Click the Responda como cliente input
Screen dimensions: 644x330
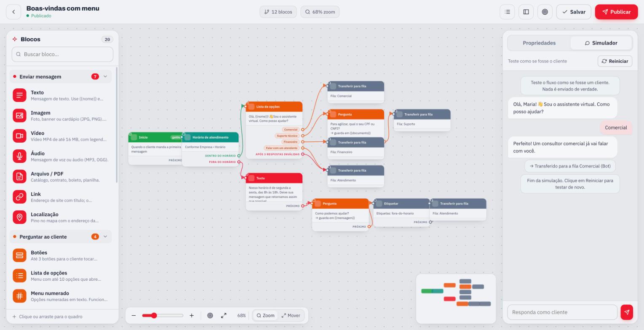tap(563, 312)
